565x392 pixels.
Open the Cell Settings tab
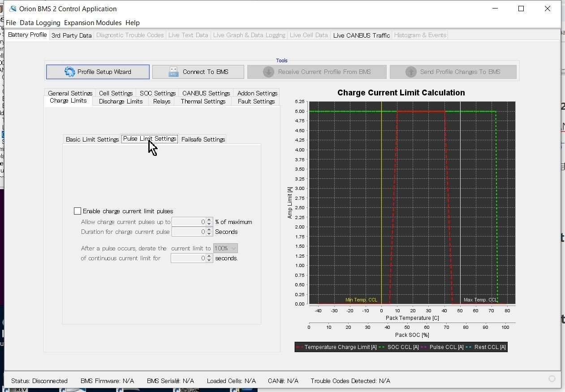coord(116,93)
